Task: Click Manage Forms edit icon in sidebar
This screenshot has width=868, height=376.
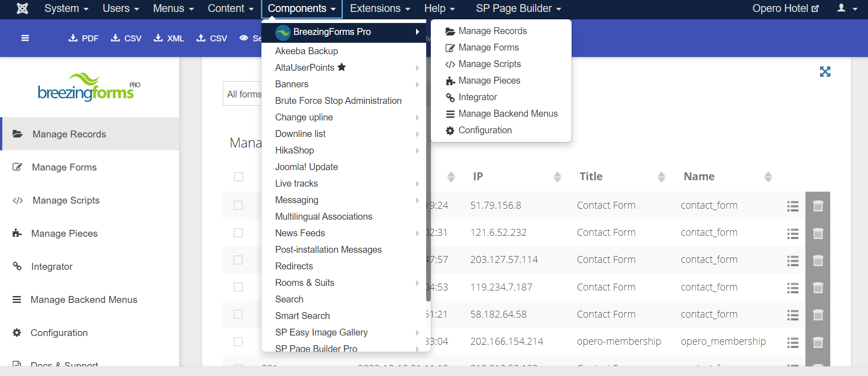Action: 17,167
